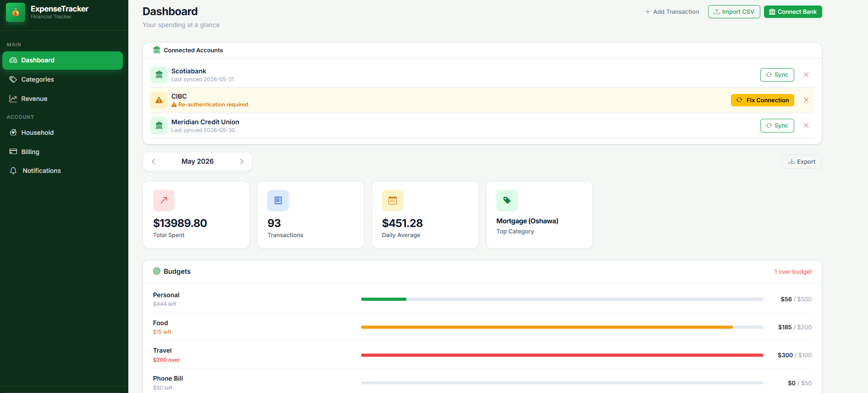Image resolution: width=868 pixels, height=393 pixels.
Task: Click the Daily Average calendar icon
Action: pos(393,200)
